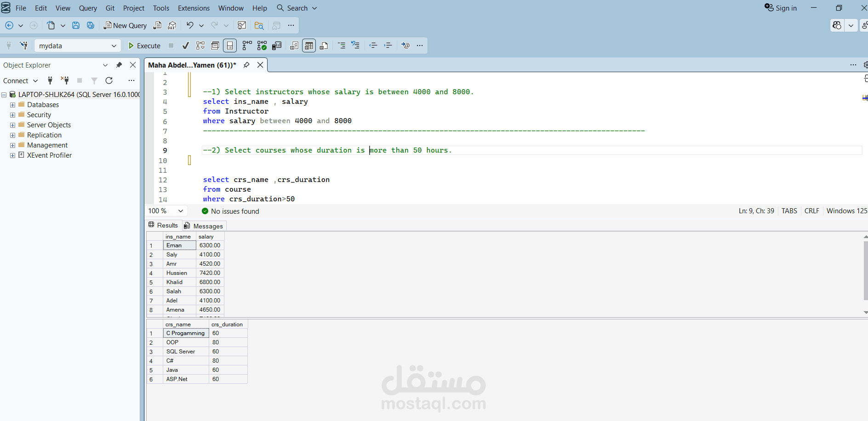Open a new query with the New Query button
The image size is (868, 421).
[x=125, y=25]
